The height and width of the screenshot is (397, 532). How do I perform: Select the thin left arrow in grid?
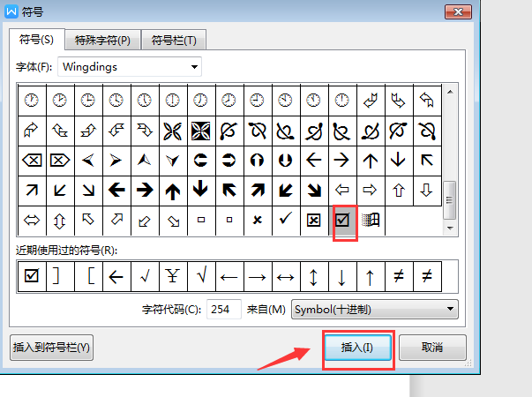(x=314, y=161)
